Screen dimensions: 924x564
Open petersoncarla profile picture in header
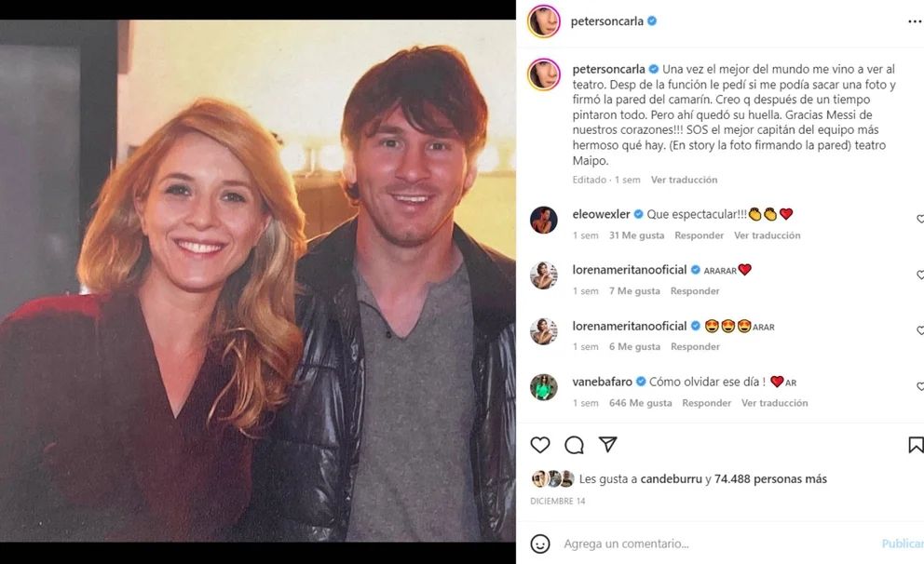point(543,21)
